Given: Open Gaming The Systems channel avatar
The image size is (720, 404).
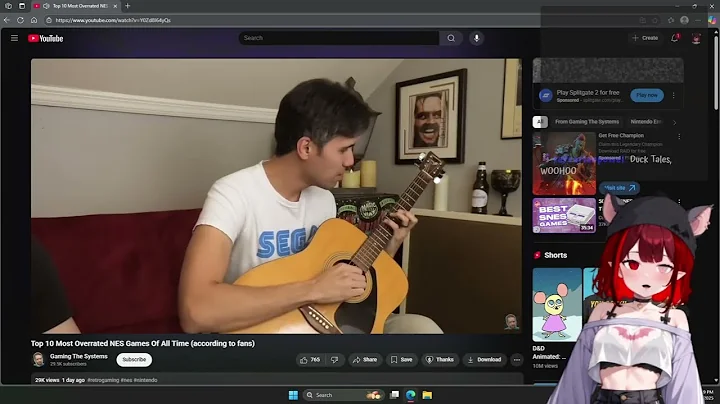Looking at the screenshot, I should [38, 359].
